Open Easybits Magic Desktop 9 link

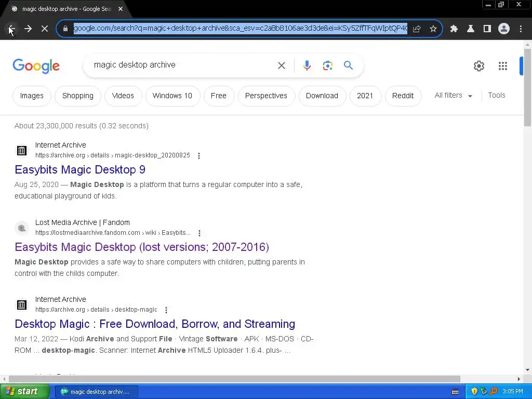80,169
